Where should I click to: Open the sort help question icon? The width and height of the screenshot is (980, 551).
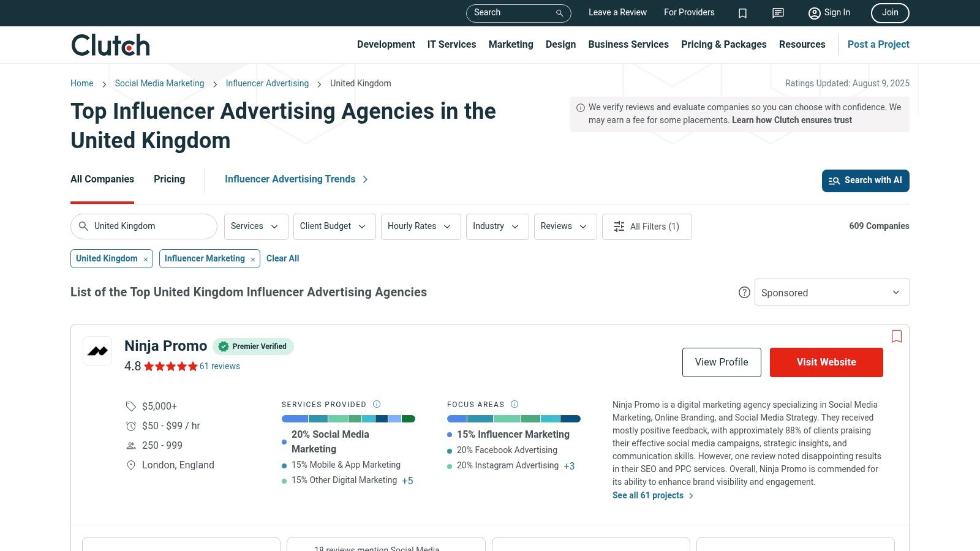(x=744, y=293)
